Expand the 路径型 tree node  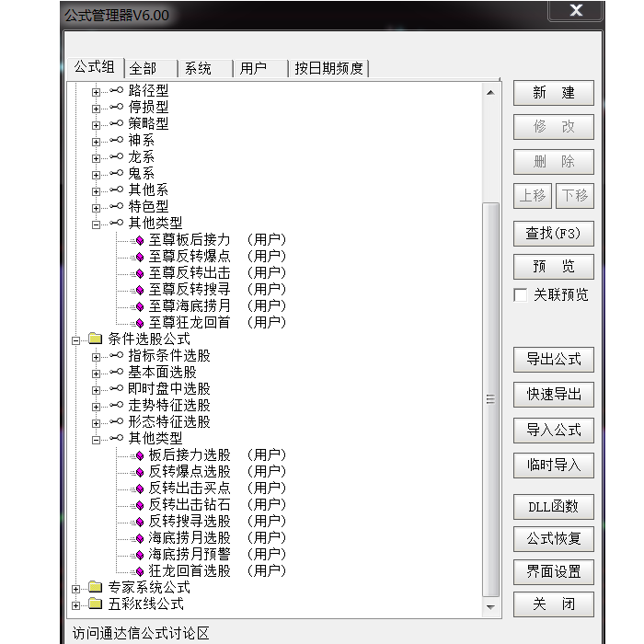point(96,91)
